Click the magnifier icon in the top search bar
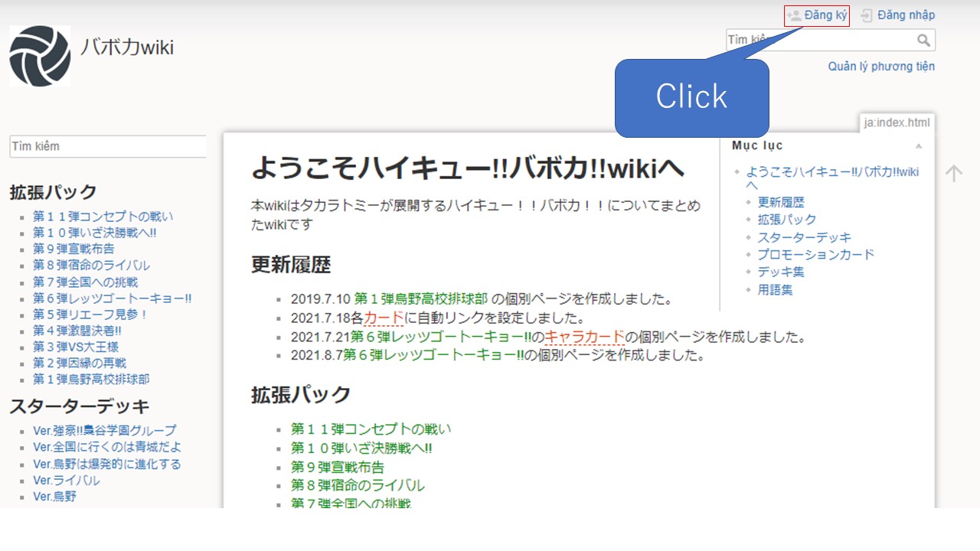Screen dimensions: 980x551 (x=925, y=40)
